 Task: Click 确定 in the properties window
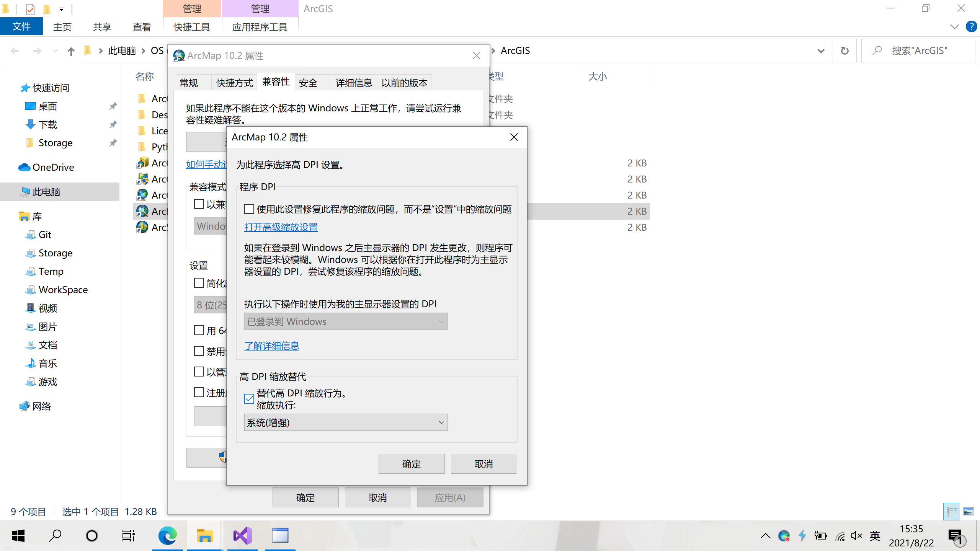click(305, 497)
